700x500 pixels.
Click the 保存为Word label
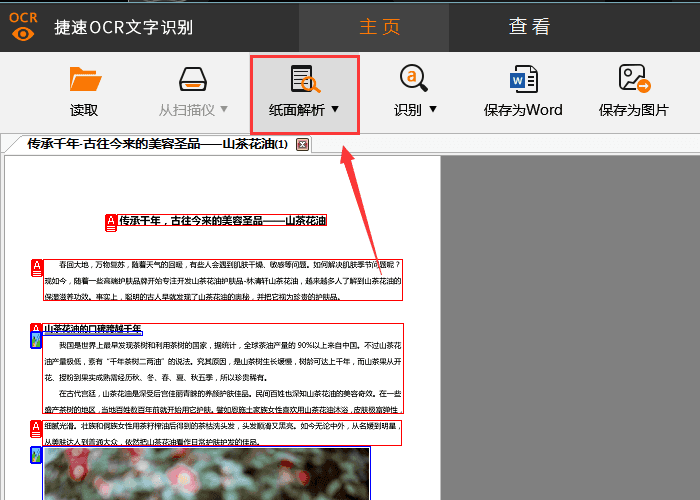point(523,110)
